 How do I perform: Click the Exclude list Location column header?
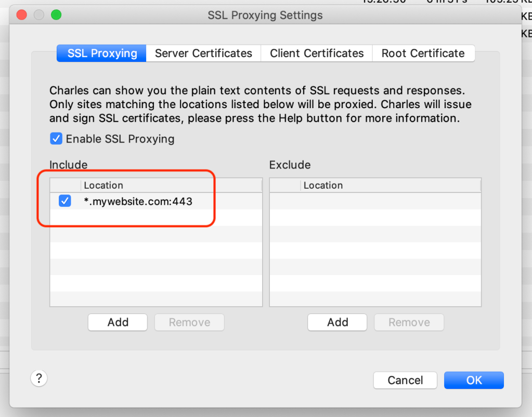pyautogui.click(x=390, y=186)
